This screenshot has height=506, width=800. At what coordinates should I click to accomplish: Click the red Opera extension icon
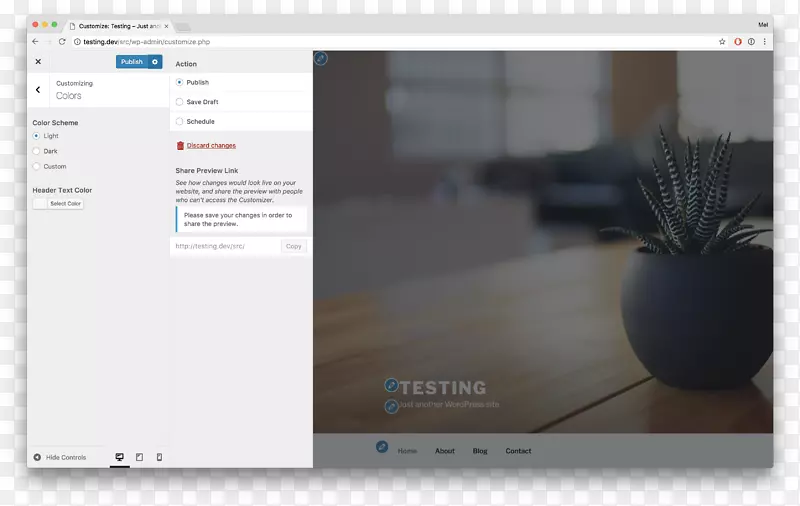coord(738,42)
